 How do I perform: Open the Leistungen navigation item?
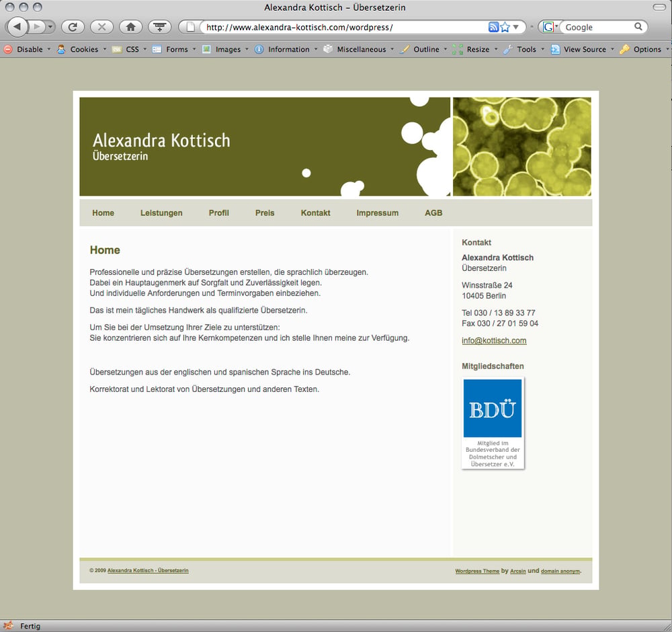[161, 212]
